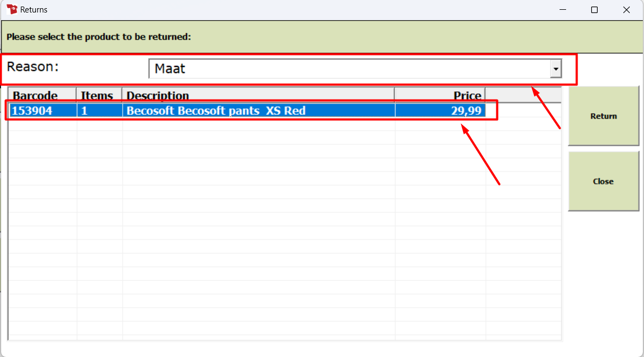The height and width of the screenshot is (357, 644).
Task: Select the Becosoft pants XS Red description cell
Action: [259, 110]
